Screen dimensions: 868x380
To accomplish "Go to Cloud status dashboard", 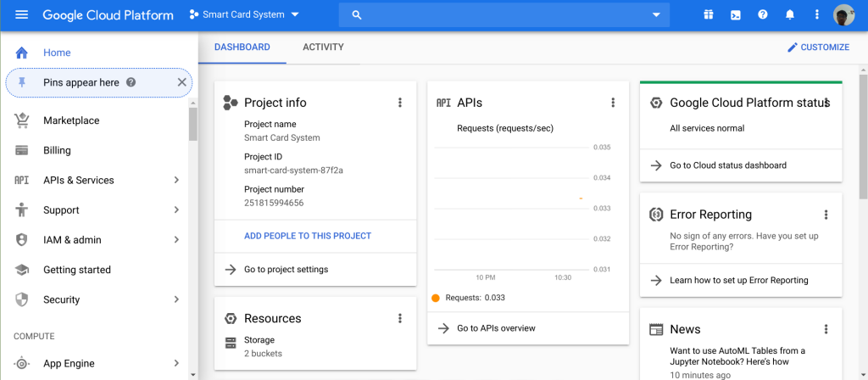I will (728, 165).
